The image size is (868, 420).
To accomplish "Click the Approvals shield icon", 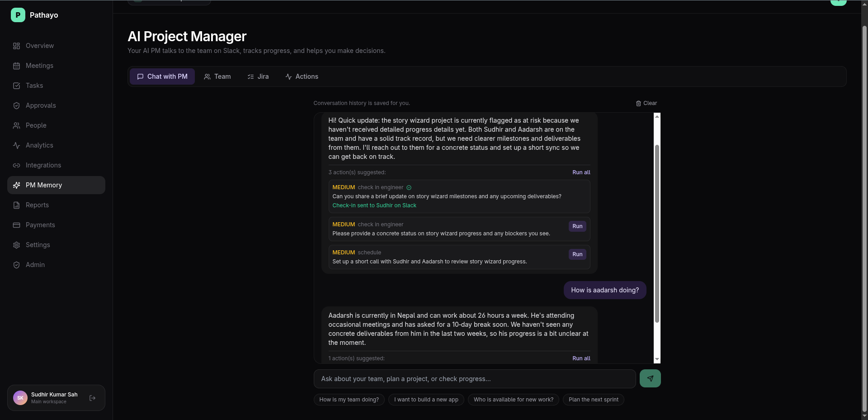I will 17,105.
